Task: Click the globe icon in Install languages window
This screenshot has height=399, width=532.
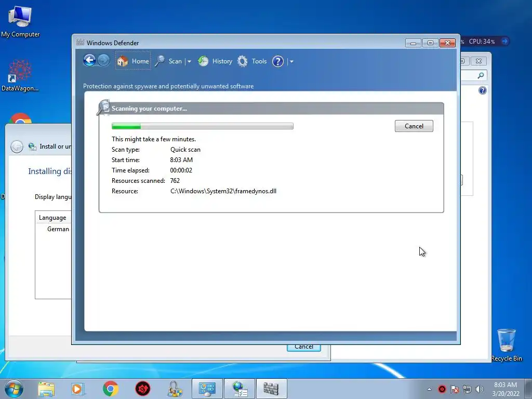Action: (32, 147)
